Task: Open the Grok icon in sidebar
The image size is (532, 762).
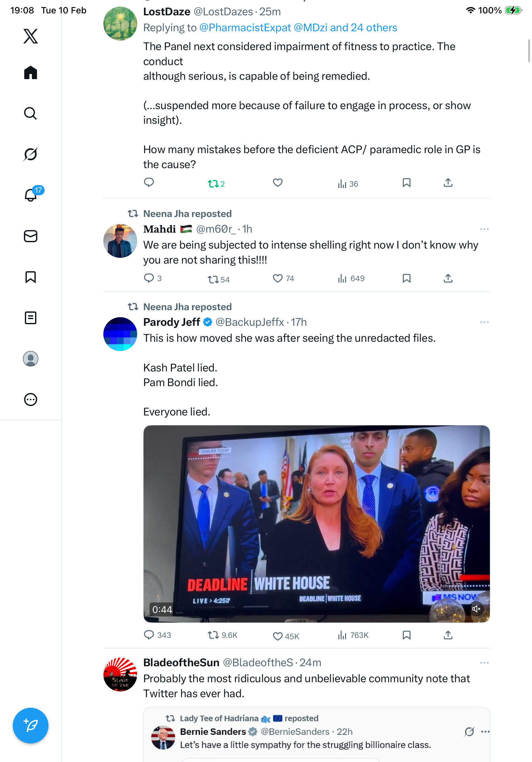Action: click(x=31, y=154)
